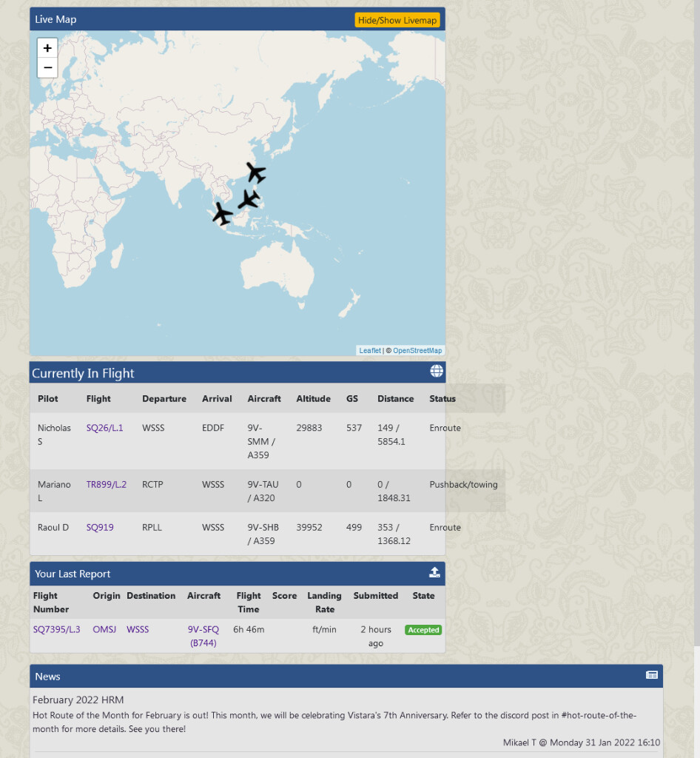Open last report SQ7395/L.3
The image size is (700, 758).
pos(56,630)
